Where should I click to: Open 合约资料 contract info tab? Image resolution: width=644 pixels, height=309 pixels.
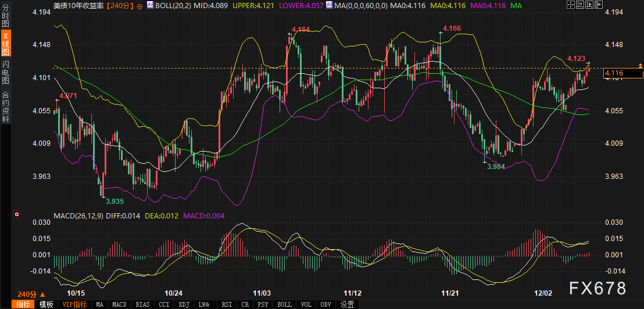[x=6, y=107]
